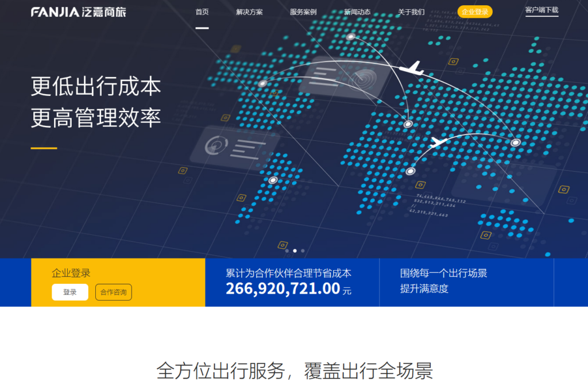This screenshot has width=588, height=385.
Task: Click the FANJIA 泛嘉商旅 logo
Action: (79, 10)
